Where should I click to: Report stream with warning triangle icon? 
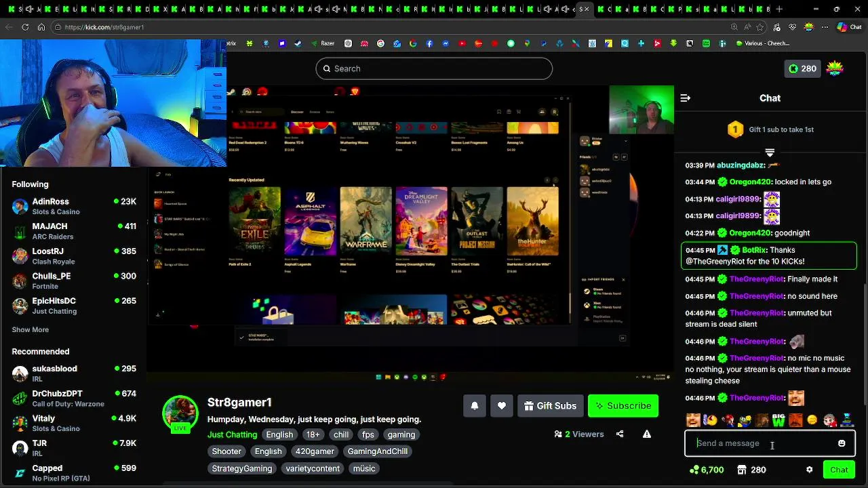click(647, 434)
